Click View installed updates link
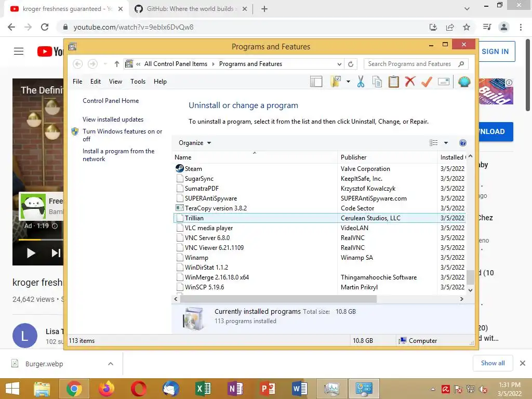The width and height of the screenshot is (532, 399). click(x=113, y=119)
